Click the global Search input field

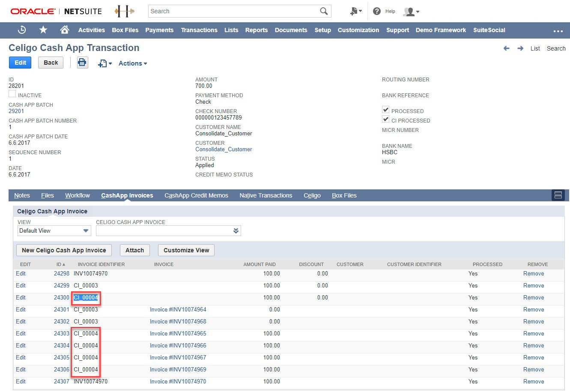click(x=234, y=11)
